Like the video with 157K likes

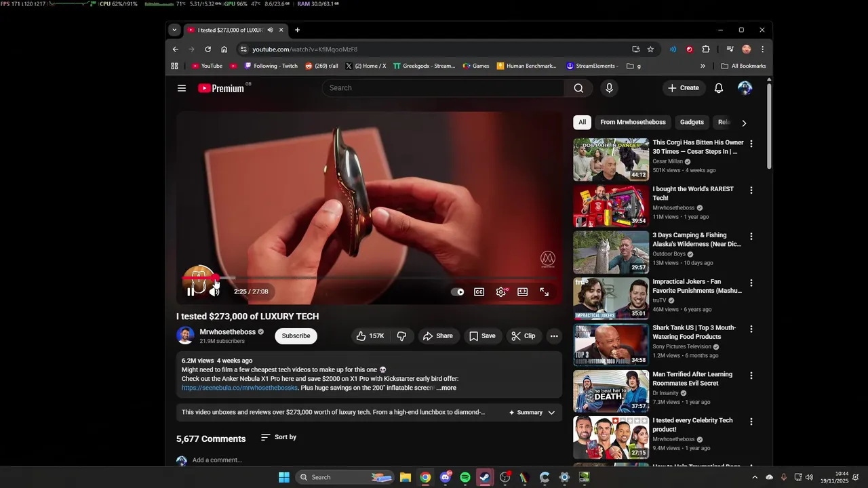370,336
